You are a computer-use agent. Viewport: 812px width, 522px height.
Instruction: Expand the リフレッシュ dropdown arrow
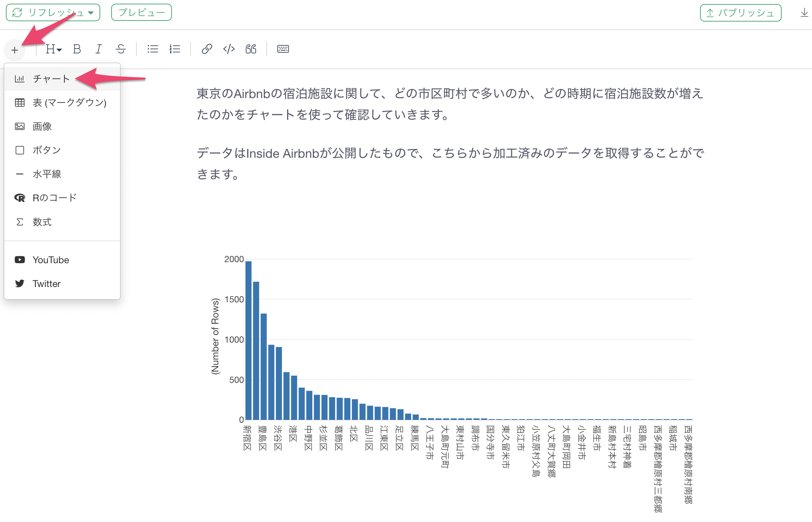tap(91, 13)
